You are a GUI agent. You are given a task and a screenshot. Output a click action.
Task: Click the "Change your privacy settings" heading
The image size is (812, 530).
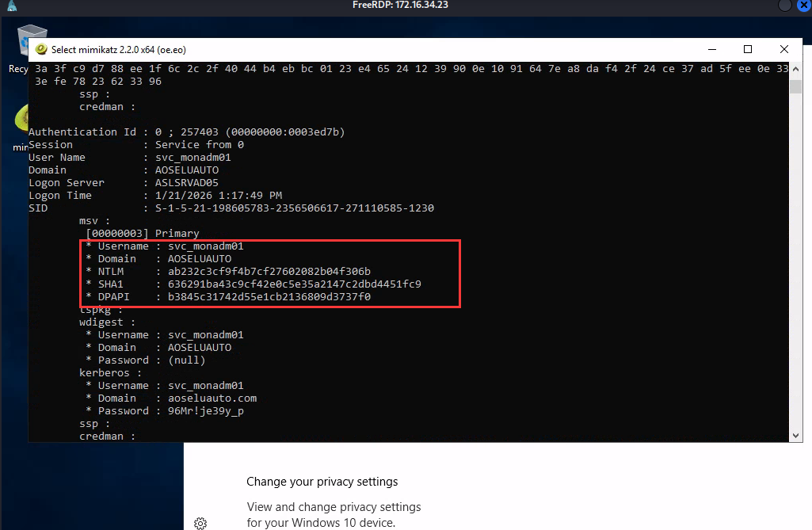(322, 482)
